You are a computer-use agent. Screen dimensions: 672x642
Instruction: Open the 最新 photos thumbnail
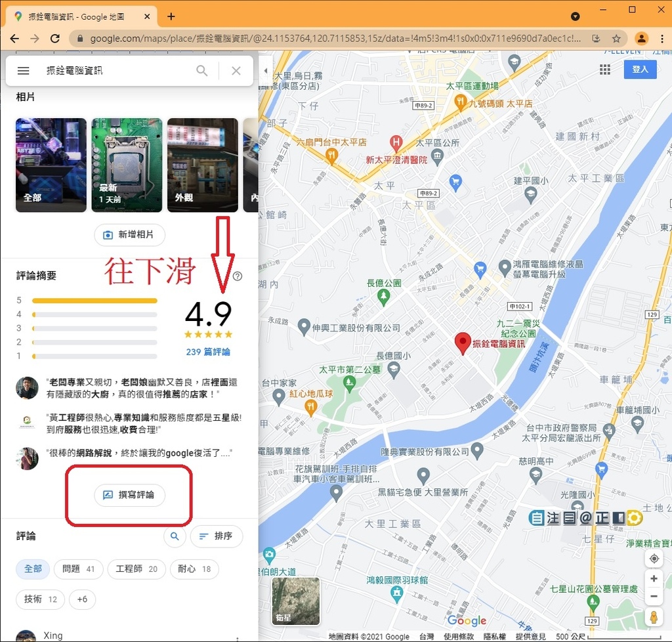click(127, 165)
